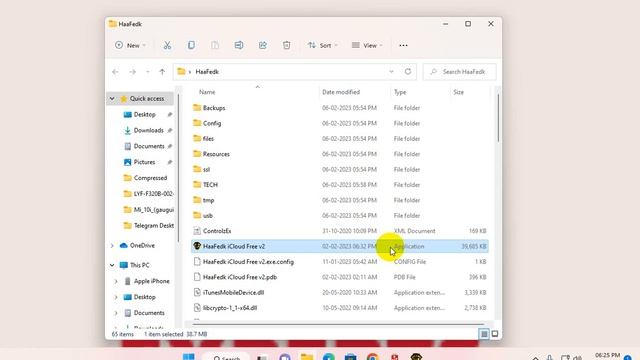This screenshot has height=360, width=640.
Task: Expand the Apple iPhone node
Action: tap(116, 281)
